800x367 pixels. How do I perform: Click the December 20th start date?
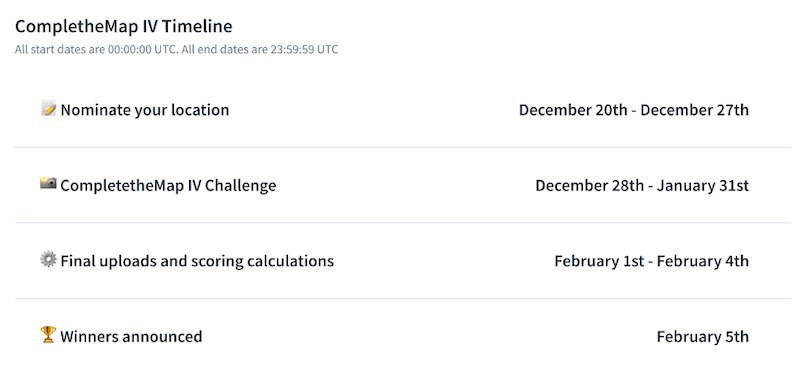[573, 110]
